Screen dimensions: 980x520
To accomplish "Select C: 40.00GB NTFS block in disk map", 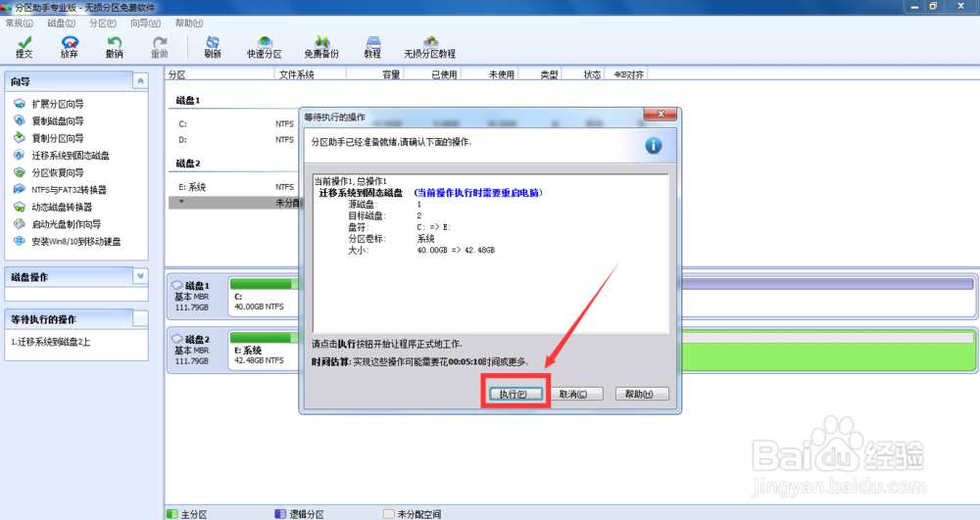I will click(x=265, y=296).
